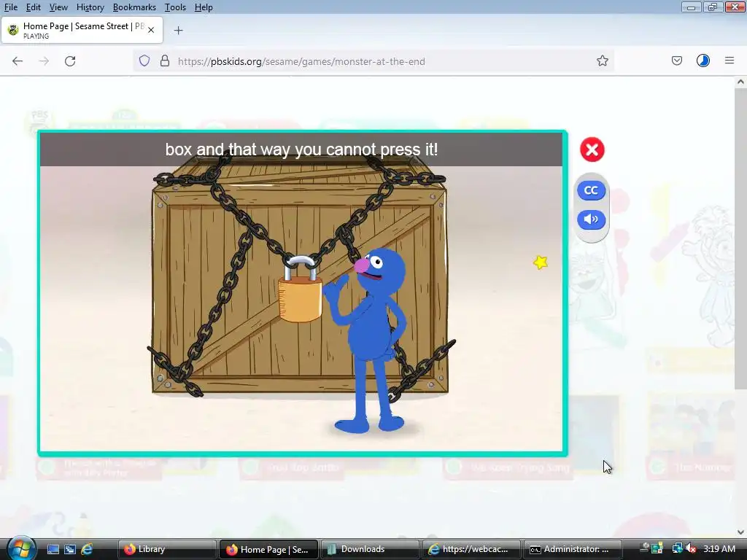Click the scrollbar up arrow

pos(740,82)
